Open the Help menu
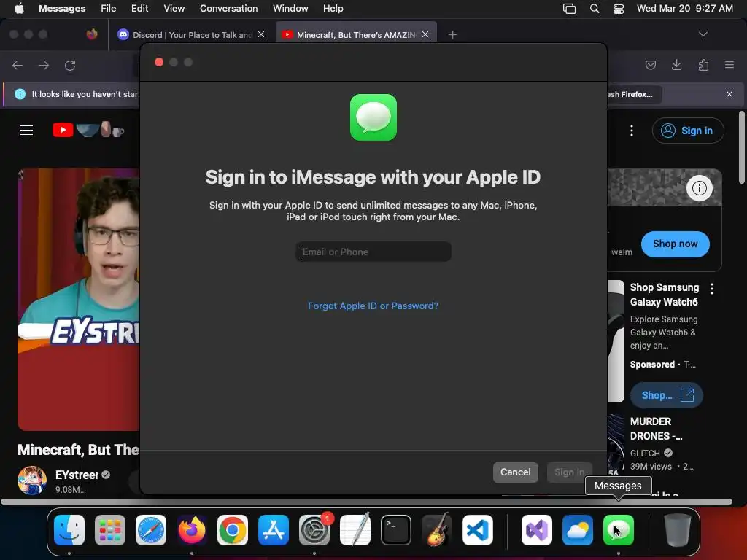The width and height of the screenshot is (747, 560). point(333,9)
